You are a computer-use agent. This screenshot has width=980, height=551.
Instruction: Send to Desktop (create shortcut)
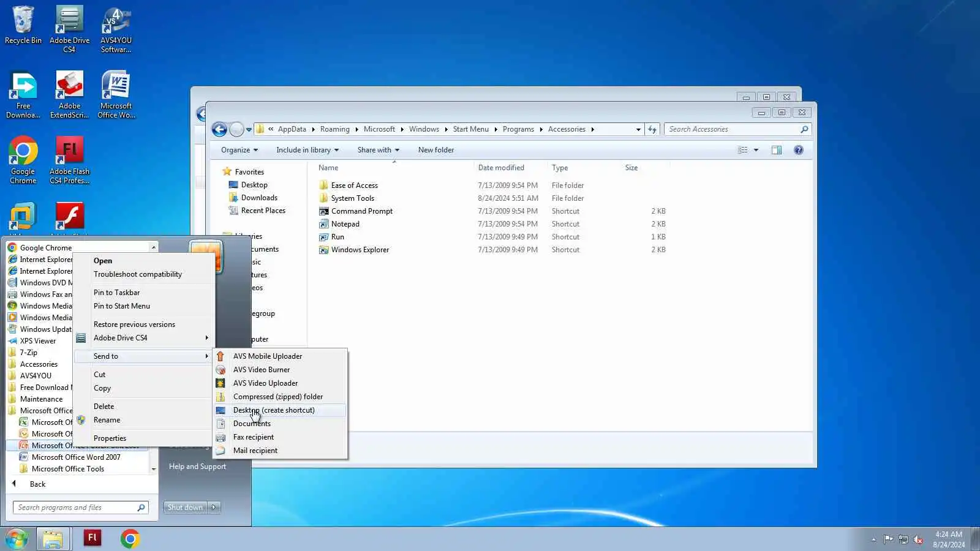pos(281,410)
